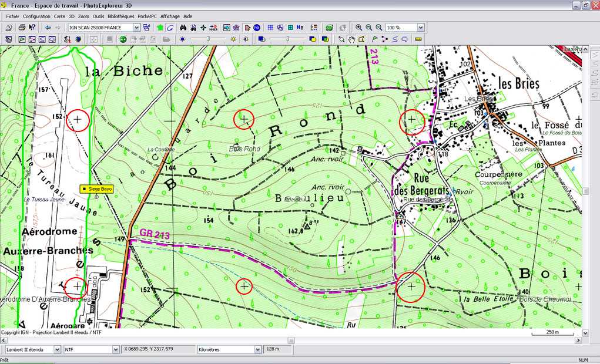
Task: Click the four-arrow center icon
Action: click(203, 28)
